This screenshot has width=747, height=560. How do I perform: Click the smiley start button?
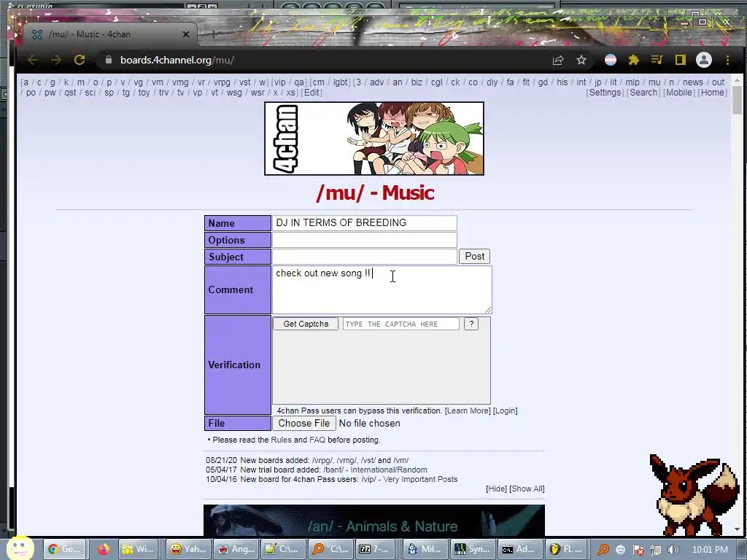point(20,548)
